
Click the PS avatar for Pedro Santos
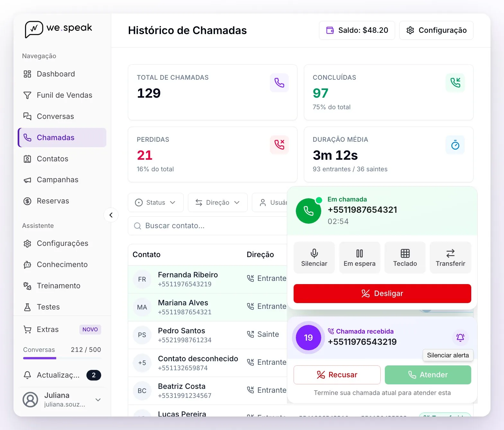[142, 335]
